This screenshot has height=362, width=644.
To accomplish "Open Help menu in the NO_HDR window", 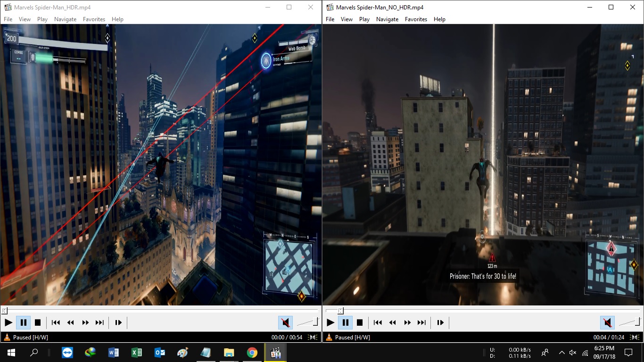I will click(439, 19).
